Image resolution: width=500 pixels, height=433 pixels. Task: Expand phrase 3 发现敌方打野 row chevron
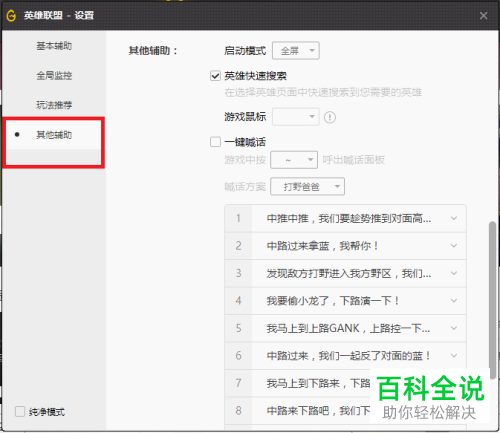454,273
